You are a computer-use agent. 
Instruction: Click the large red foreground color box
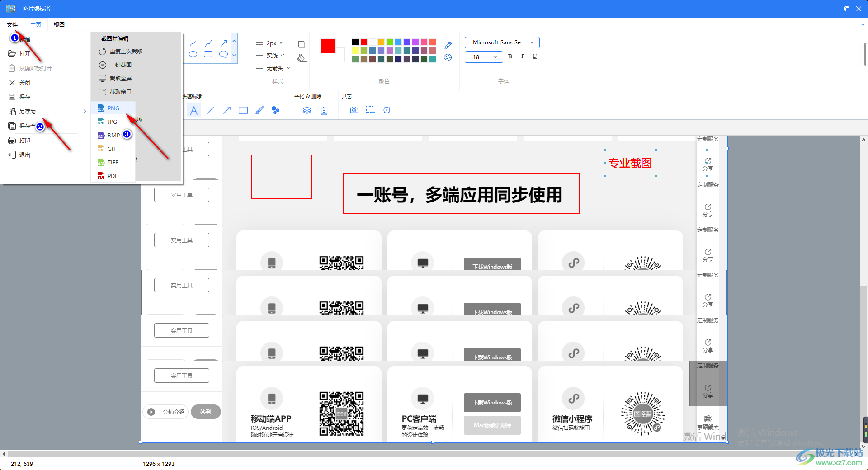coord(328,46)
